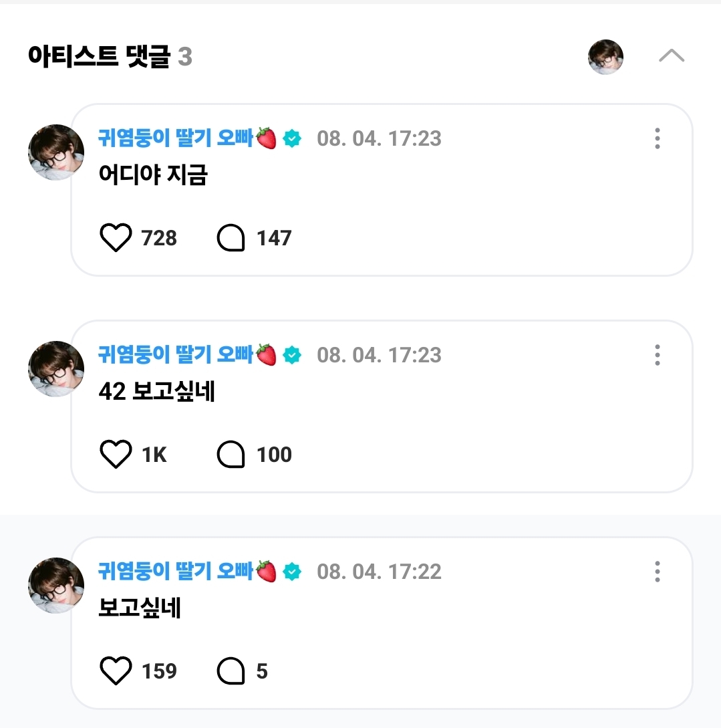
Task: Collapse the 아티스트 댓글 section
Action: tap(672, 56)
